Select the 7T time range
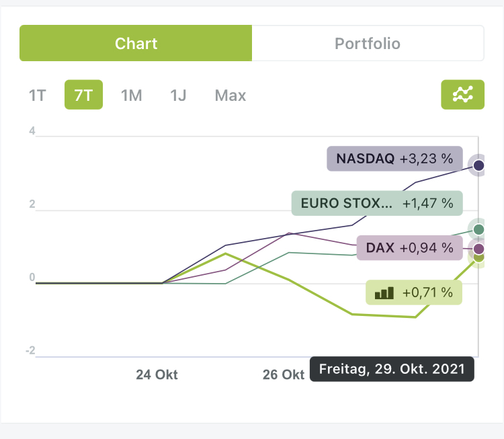 point(83,95)
